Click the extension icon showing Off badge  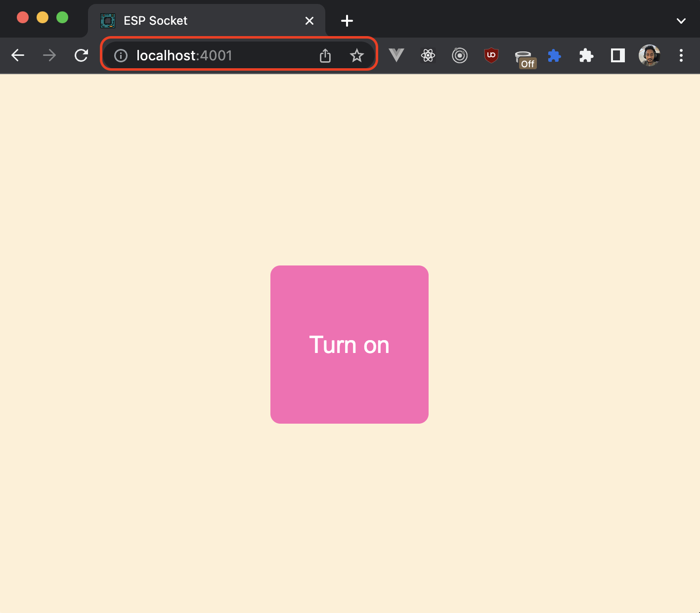524,55
